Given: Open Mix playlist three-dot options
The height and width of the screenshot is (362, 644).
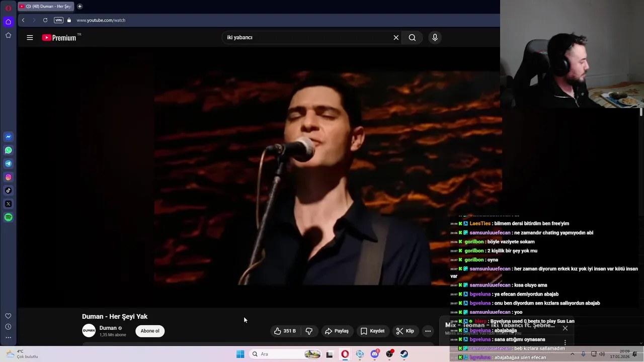Looking at the screenshot, I should coord(565,342).
